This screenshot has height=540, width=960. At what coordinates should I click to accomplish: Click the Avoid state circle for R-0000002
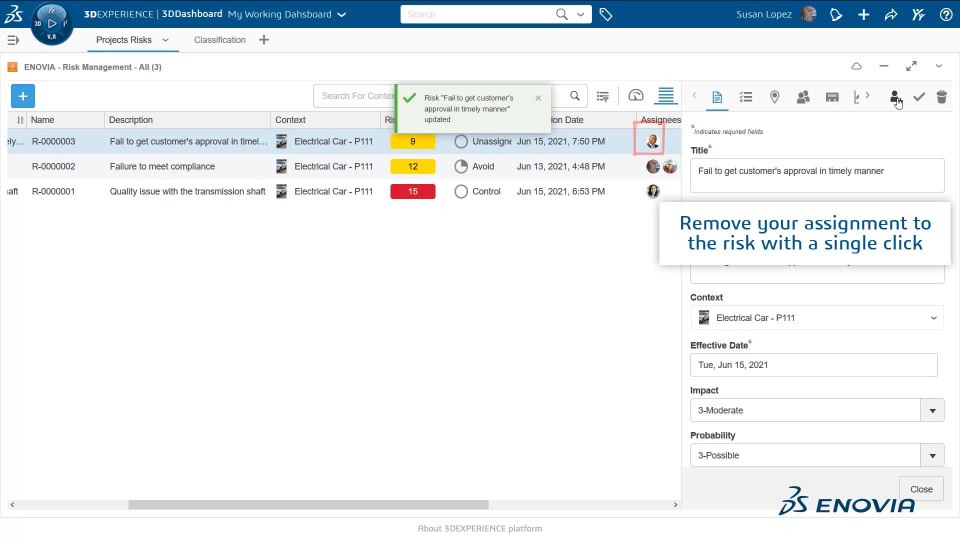(461, 167)
